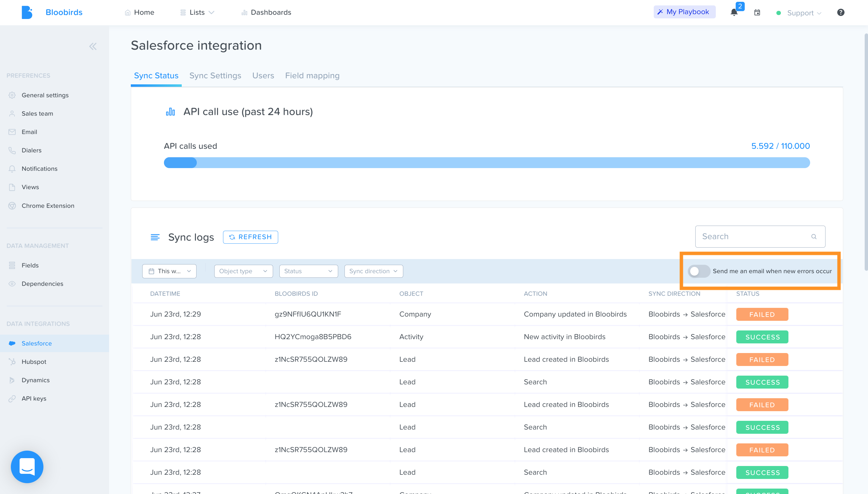Open the Intercom chat bubble
The height and width of the screenshot is (494, 868).
(27, 467)
